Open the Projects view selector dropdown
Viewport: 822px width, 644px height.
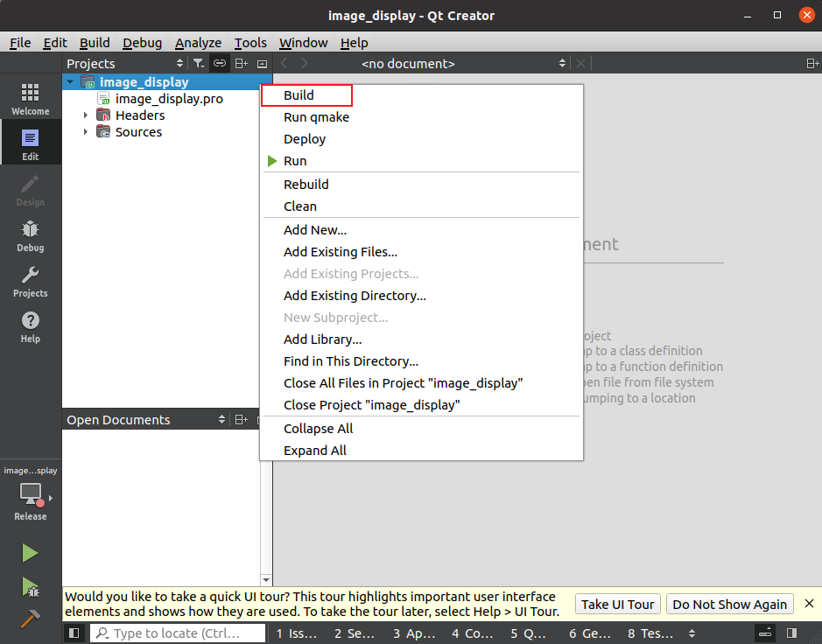(x=179, y=63)
